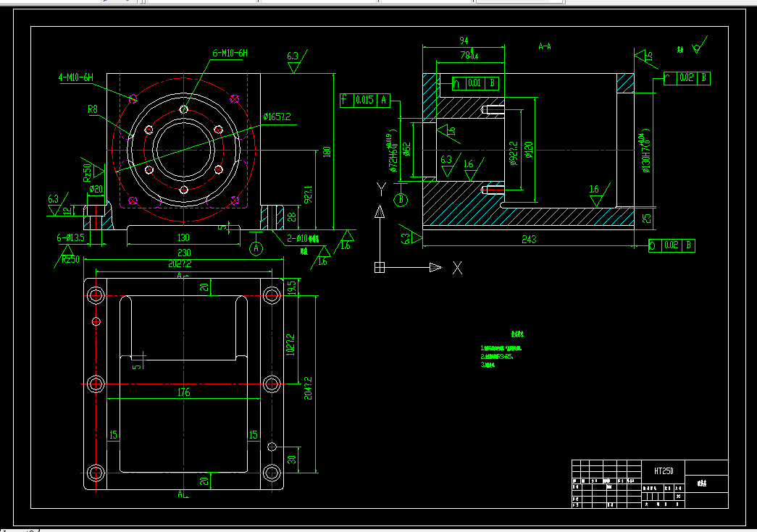Click the 130 width dimension
The width and height of the screenshot is (757, 532).
click(183, 237)
